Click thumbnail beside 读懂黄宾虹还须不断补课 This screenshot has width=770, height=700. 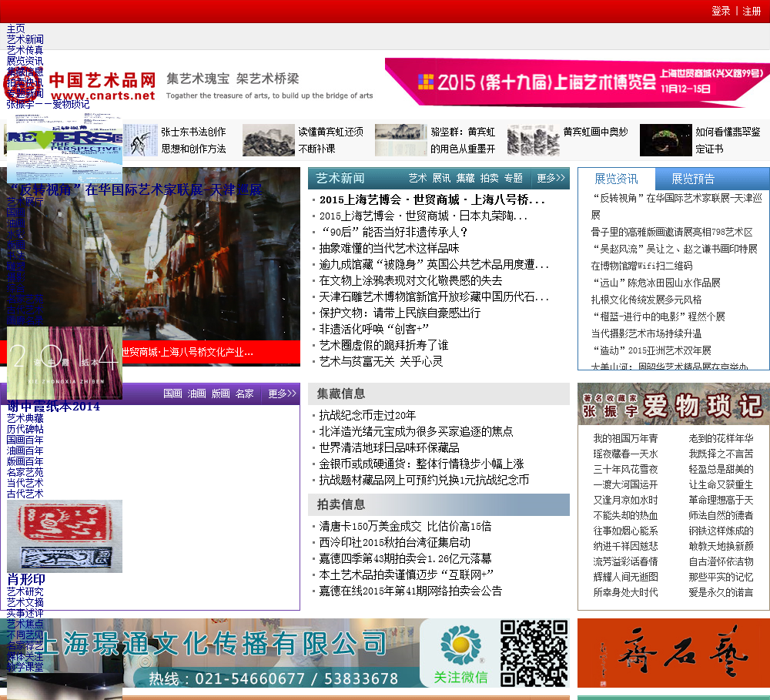tap(269, 140)
